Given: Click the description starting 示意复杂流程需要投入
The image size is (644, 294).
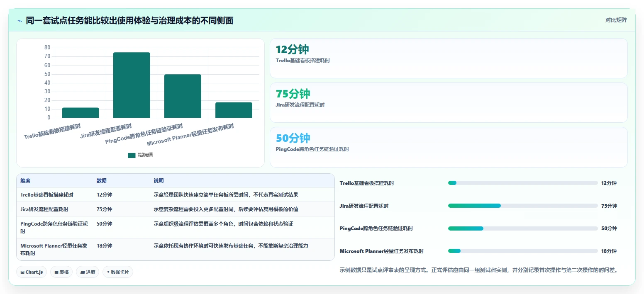Looking at the screenshot, I should (x=226, y=209).
